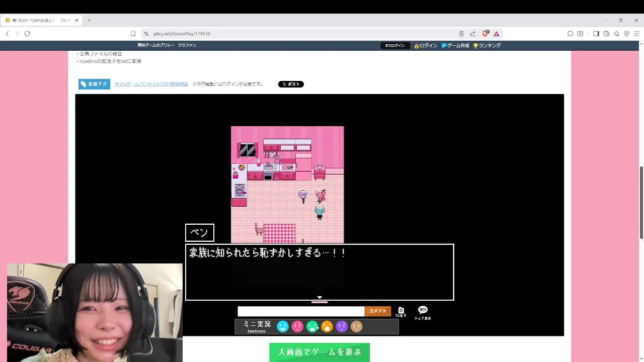Toggle the browser sidebar panel icon
The width and height of the screenshot is (644, 362).
(596, 34)
